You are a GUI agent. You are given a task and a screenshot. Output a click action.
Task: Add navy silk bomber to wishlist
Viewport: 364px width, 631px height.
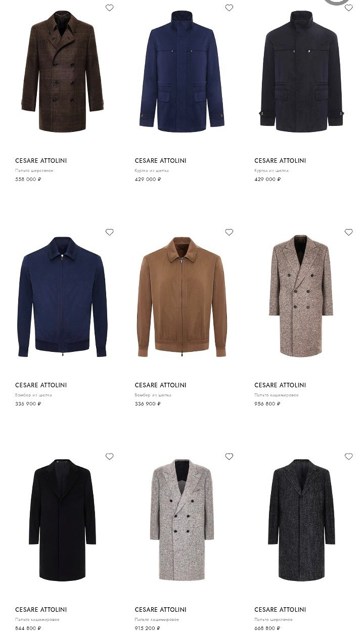(110, 232)
